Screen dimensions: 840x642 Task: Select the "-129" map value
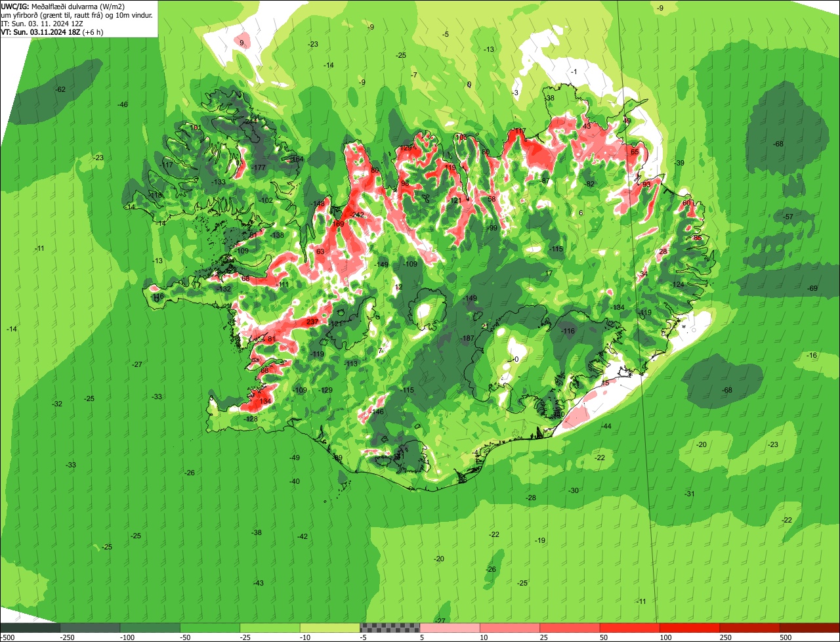tap(325, 390)
